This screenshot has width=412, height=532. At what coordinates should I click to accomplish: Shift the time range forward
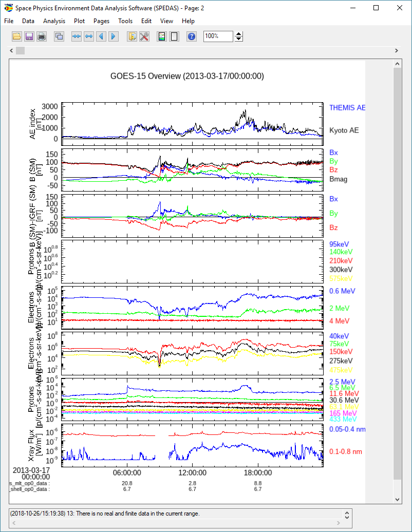[113, 36]
